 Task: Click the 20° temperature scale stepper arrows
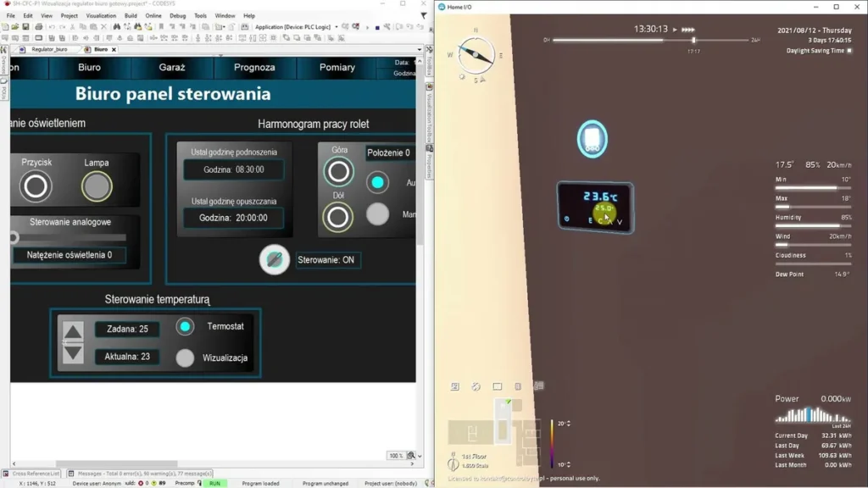pos(569,424)
